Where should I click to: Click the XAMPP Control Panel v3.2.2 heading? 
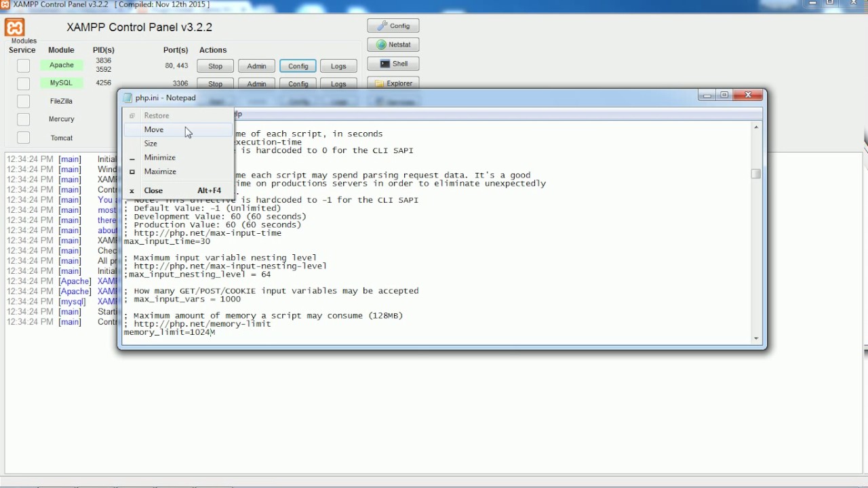140,27
